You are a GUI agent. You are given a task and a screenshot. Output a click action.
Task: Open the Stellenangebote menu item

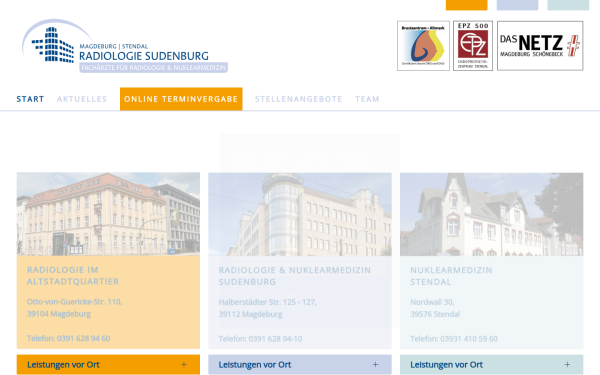pyautogui.click(x=298, y=99)
